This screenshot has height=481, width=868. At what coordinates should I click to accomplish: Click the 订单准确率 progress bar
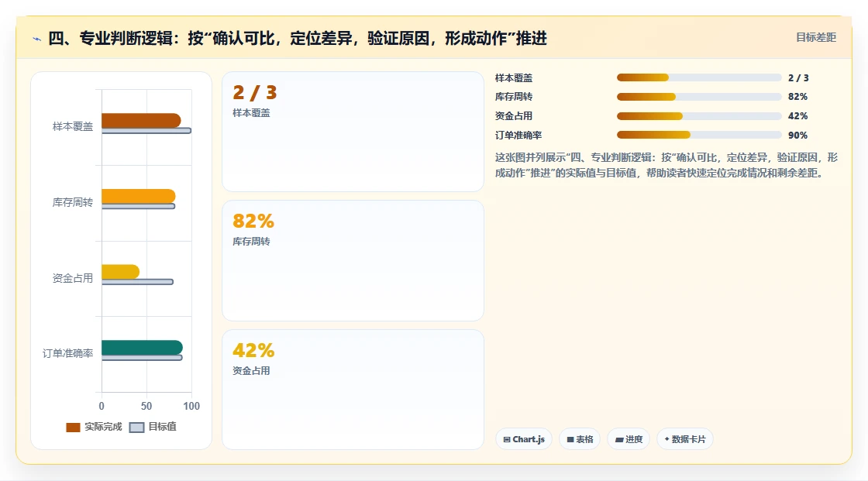pos(698,135)
